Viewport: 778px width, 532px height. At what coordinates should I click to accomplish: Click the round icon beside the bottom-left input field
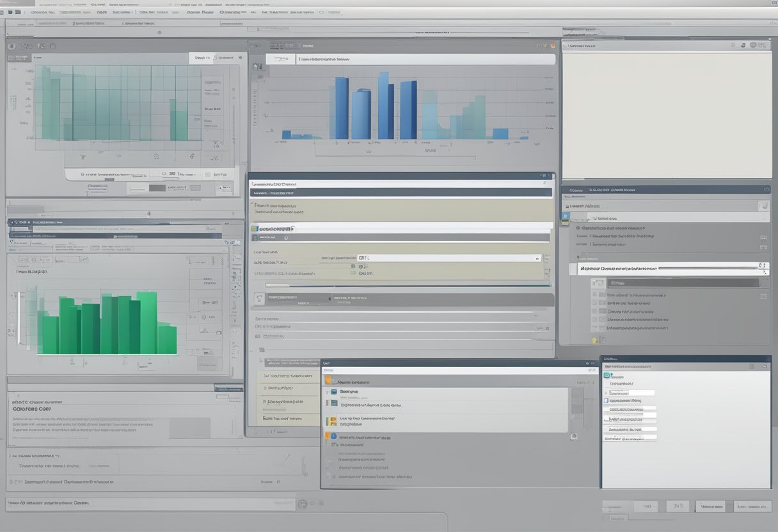click(x=302, y=504)
